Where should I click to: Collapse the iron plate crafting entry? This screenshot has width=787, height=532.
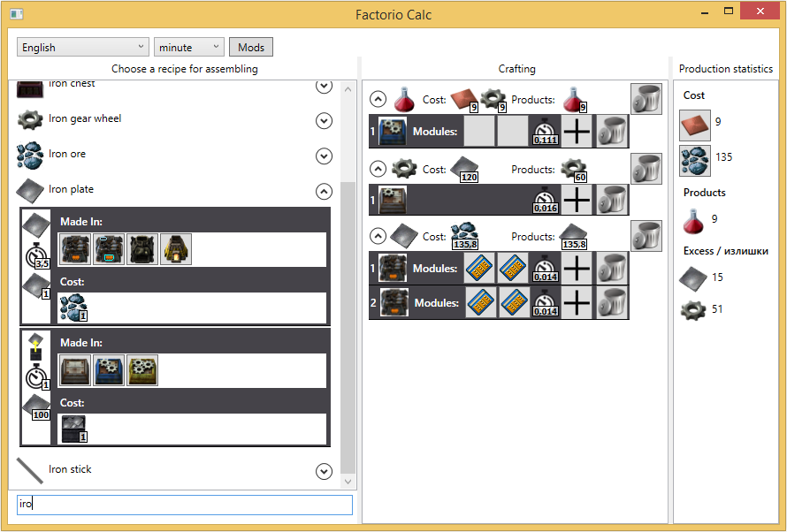(x=378, y=236)
